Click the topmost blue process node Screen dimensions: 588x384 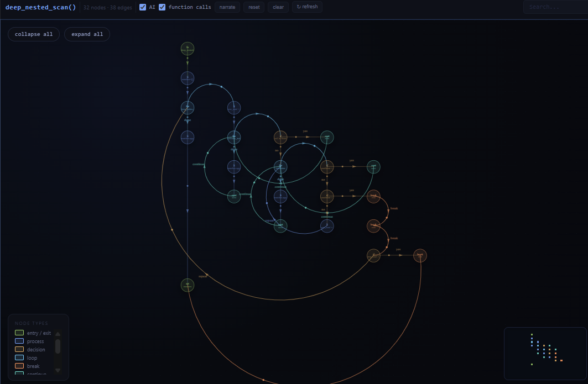coord(187,78)
